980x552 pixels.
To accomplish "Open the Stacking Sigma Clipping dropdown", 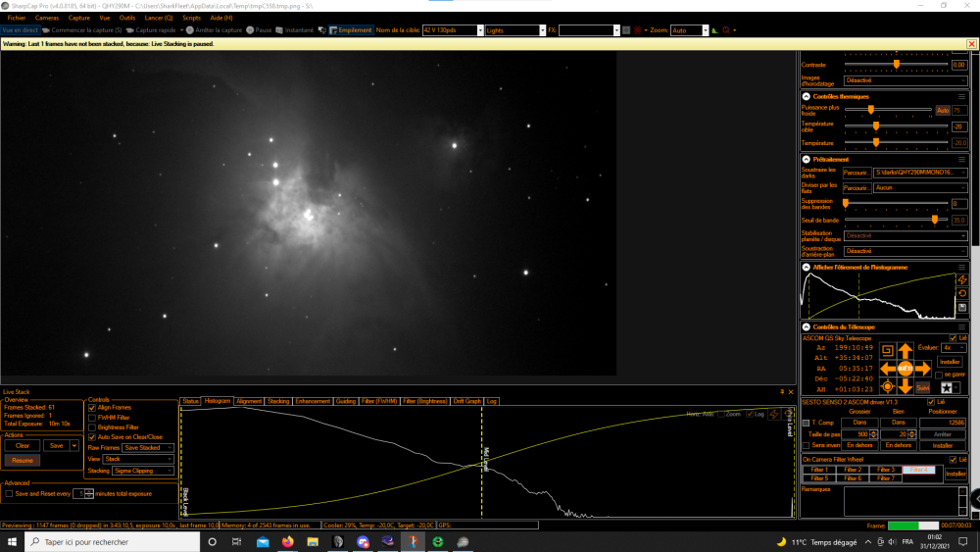I will tap(142, 471).
